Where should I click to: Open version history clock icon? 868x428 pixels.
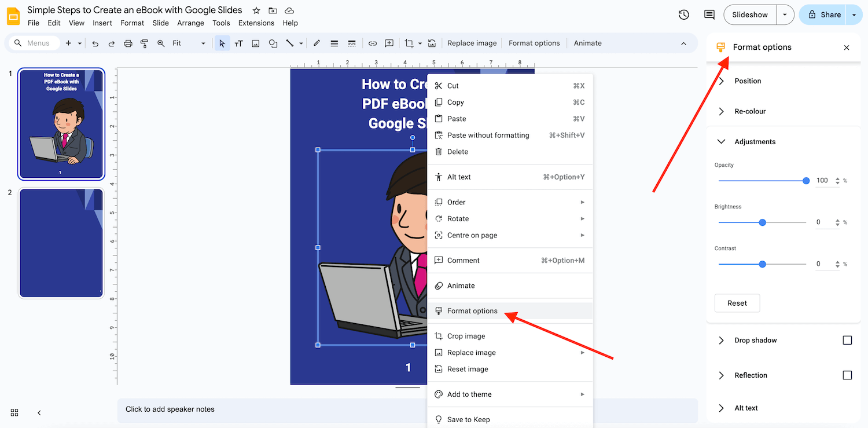click(x=683, y=15)
